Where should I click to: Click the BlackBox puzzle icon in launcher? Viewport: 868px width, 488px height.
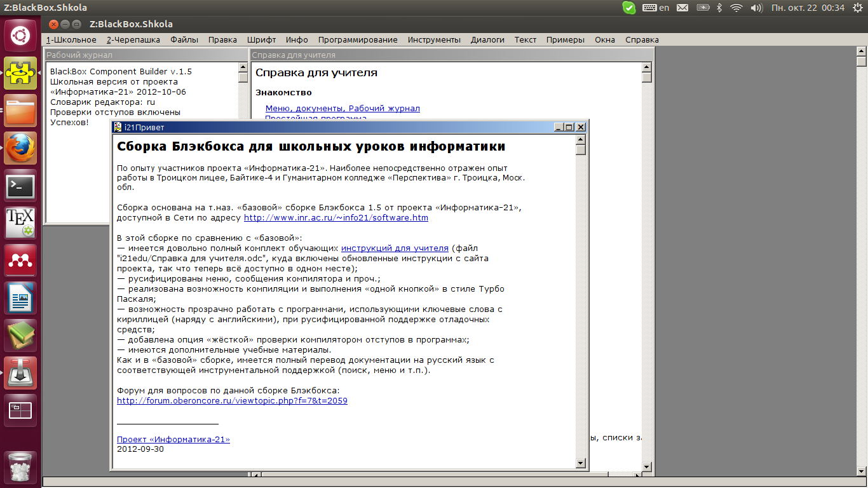click(x=20, y=73)
